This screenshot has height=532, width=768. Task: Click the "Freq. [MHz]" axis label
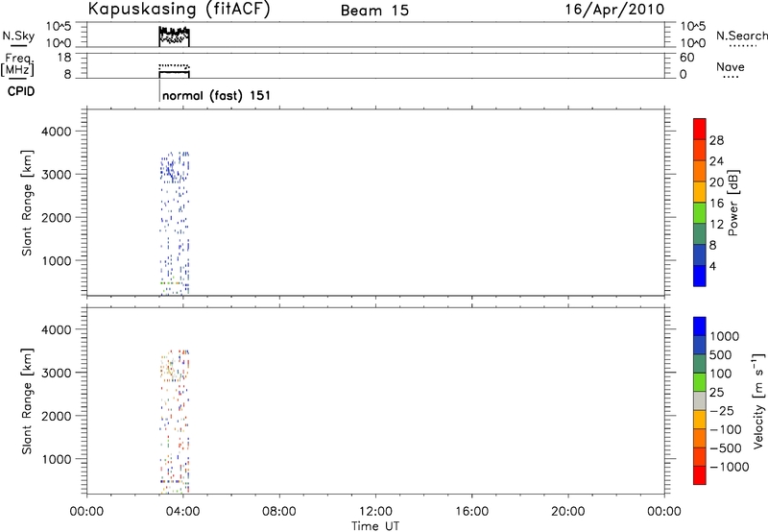pyautogui.click(x=18, y=64)
